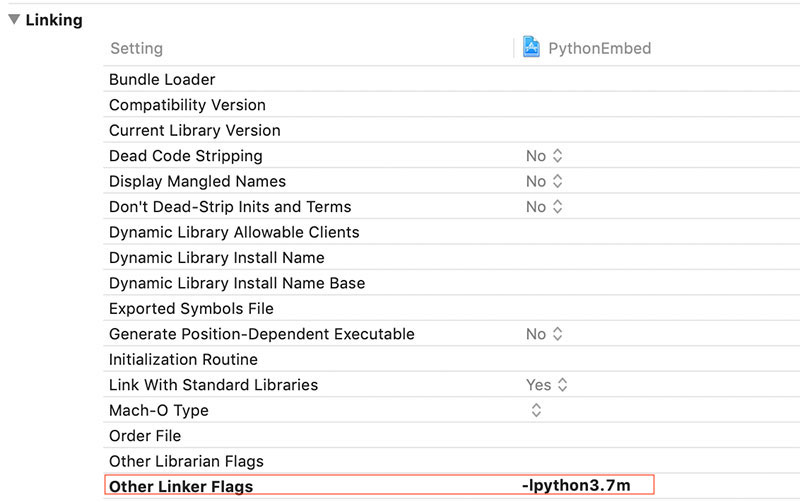The height and width of the screenshot is (502, 800).
Task: Select Dynamic Library Install Name setting
Action: 216,258
